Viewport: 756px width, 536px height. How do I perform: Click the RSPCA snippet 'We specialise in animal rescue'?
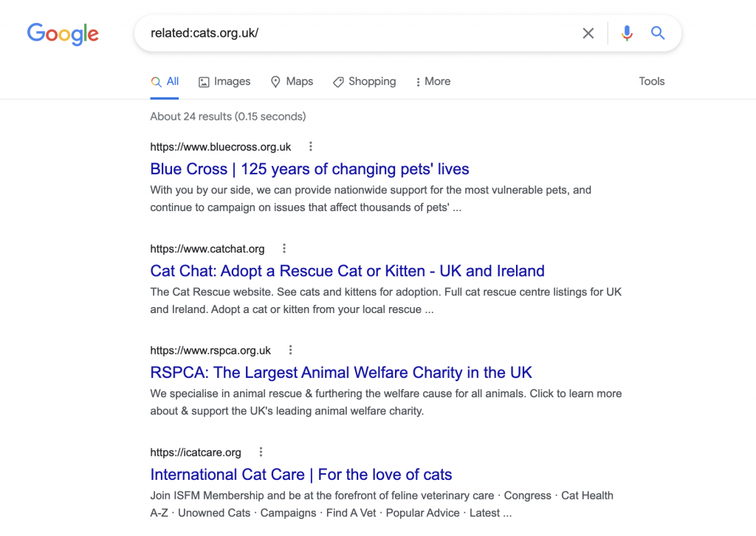(x=385, y=402)
